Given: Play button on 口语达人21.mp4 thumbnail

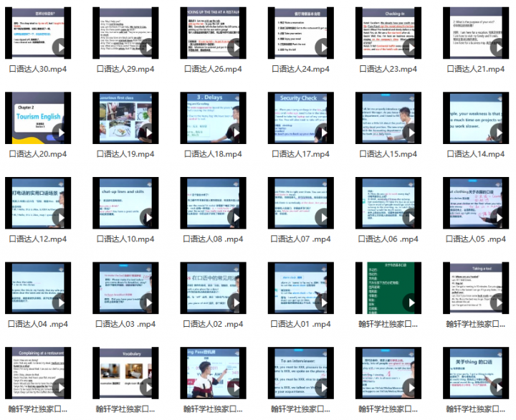Looking at the screenshot, I should (497, 48).
